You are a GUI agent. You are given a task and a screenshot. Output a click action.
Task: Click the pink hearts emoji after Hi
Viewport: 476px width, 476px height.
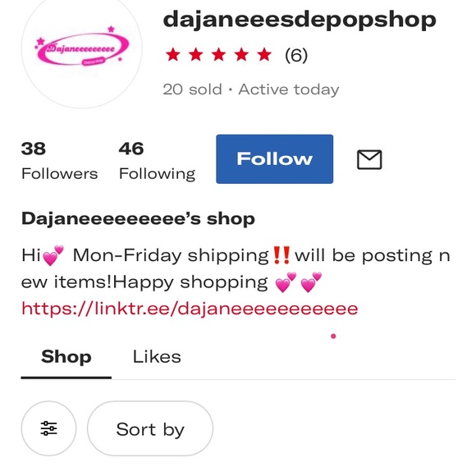coord(53,255)
